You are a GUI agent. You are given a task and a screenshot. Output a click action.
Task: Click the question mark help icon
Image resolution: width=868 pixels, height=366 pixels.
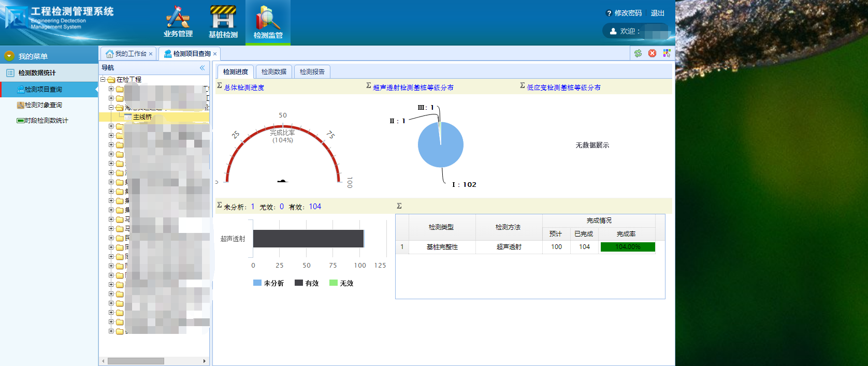point(609,13)
